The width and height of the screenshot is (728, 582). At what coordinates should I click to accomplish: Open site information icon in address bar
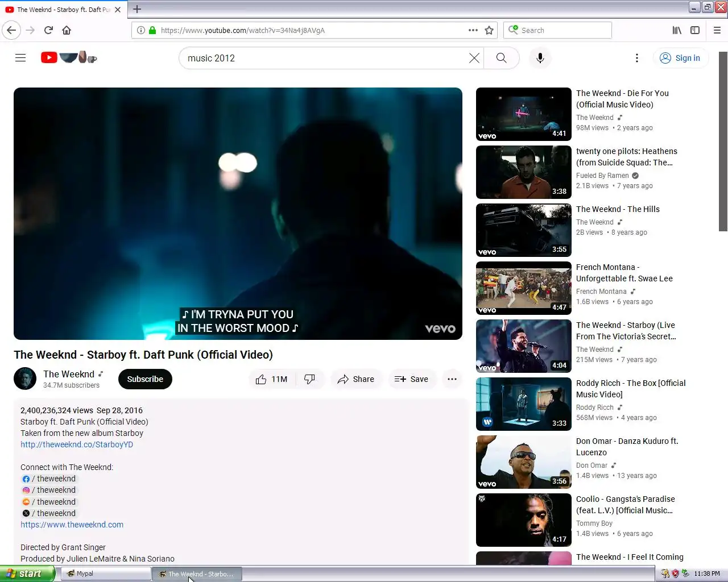[x=140, y=30]
